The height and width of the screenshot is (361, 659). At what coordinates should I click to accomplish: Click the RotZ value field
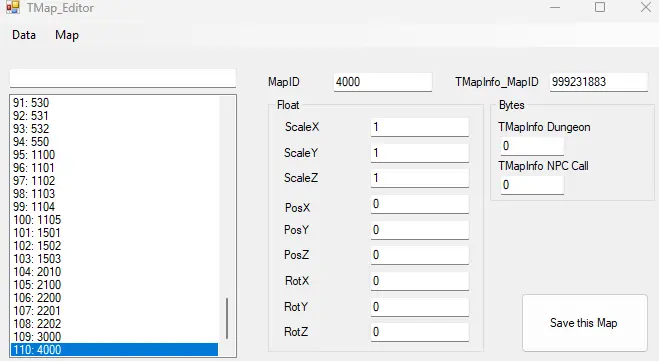[419, 332]
